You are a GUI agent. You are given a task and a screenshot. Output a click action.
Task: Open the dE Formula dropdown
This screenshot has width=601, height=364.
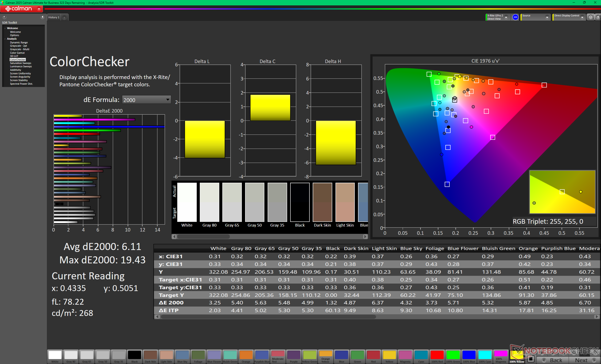coord(146,100)
